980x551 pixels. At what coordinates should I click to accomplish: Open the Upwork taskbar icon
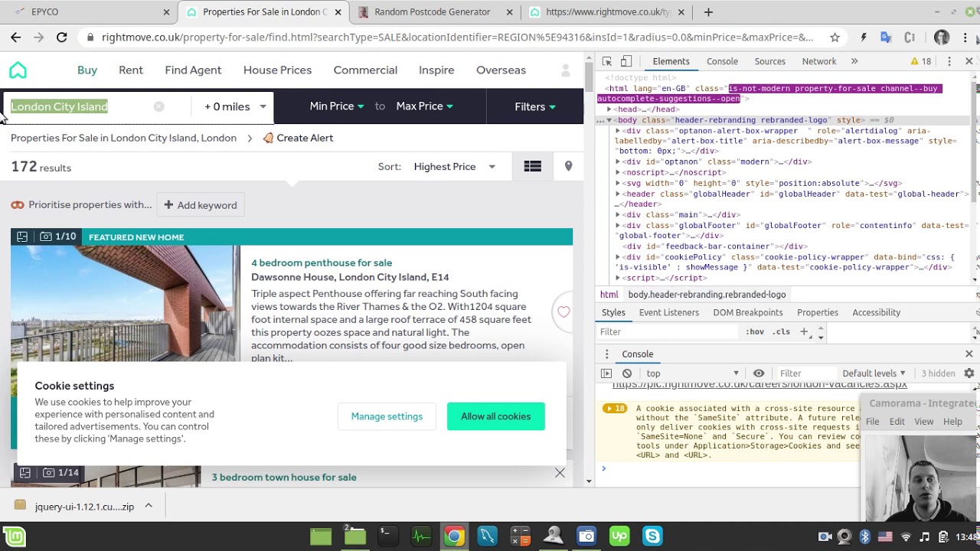coord(619,536)
